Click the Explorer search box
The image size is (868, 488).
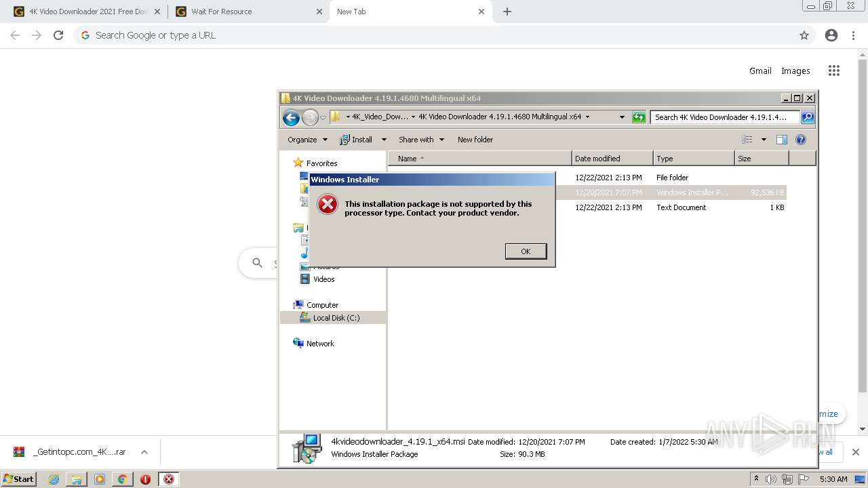click(x=724, y=117)
